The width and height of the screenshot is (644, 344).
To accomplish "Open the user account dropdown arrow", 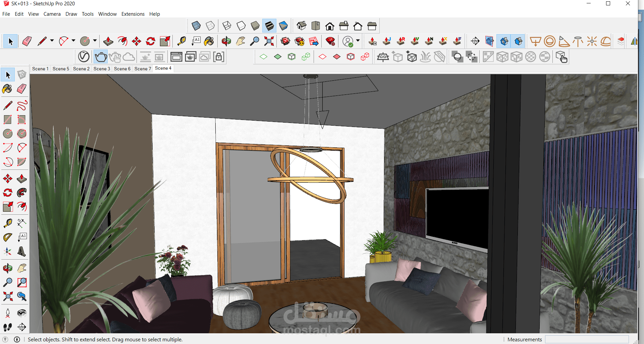I will (x=358, y=41).
